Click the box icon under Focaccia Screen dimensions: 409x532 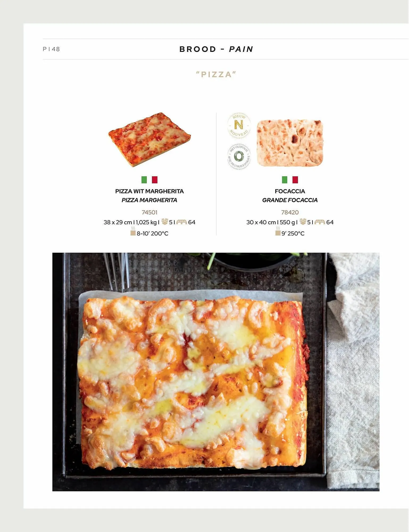[x=303, y=222]
